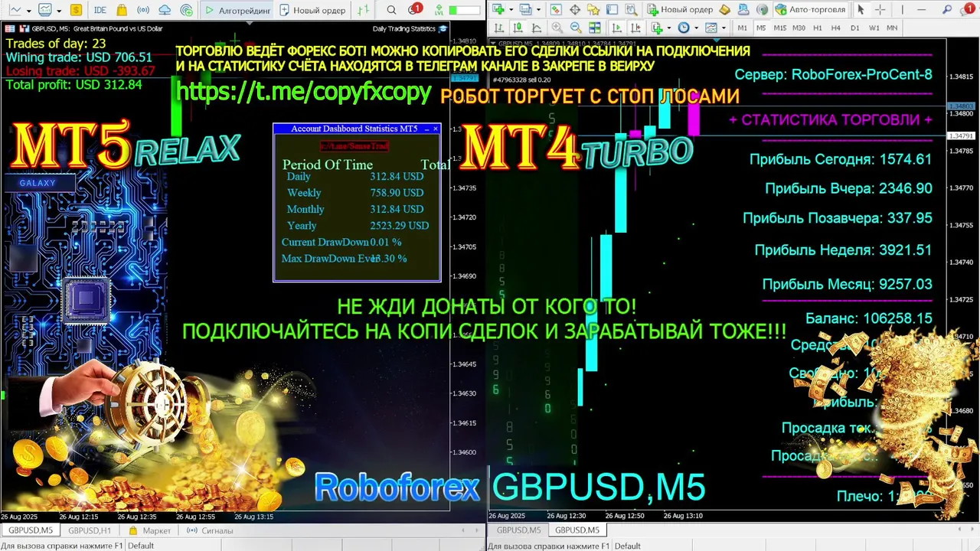
Task: Select H1 timeframe in MT4
Action: point(818,28)
